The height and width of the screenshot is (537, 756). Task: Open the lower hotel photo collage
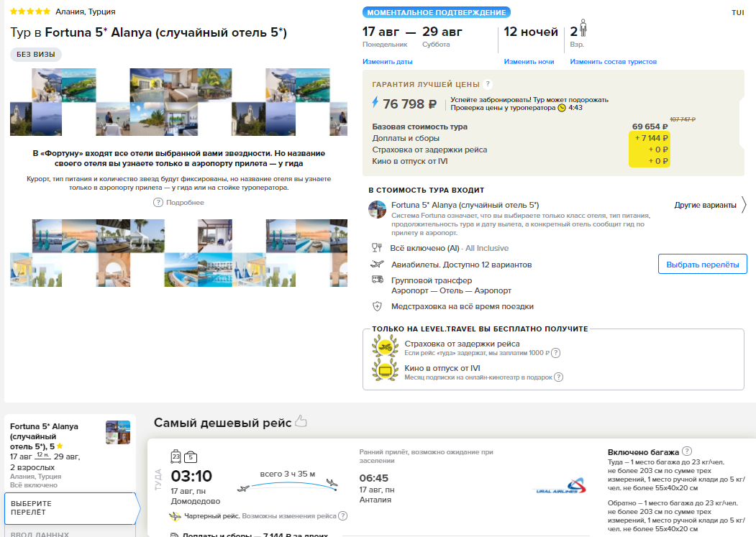pos(178,253)
